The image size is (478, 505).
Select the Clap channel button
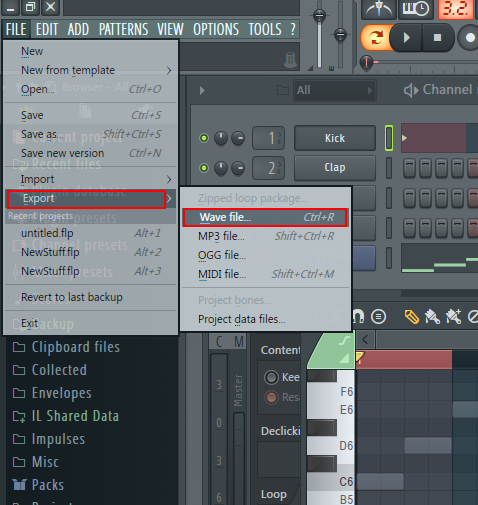point(335,168)
